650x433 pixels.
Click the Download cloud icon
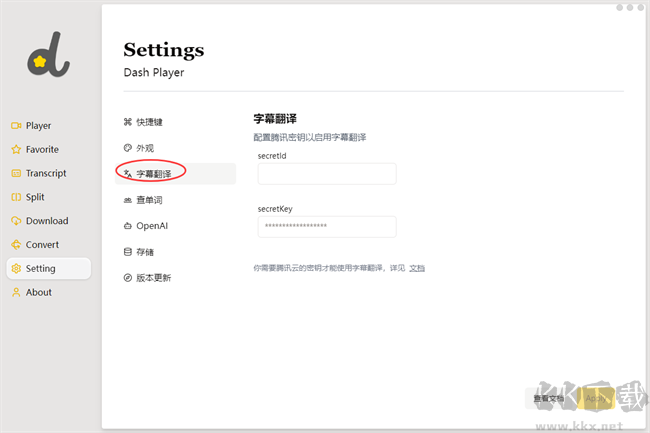pos(16,221)
